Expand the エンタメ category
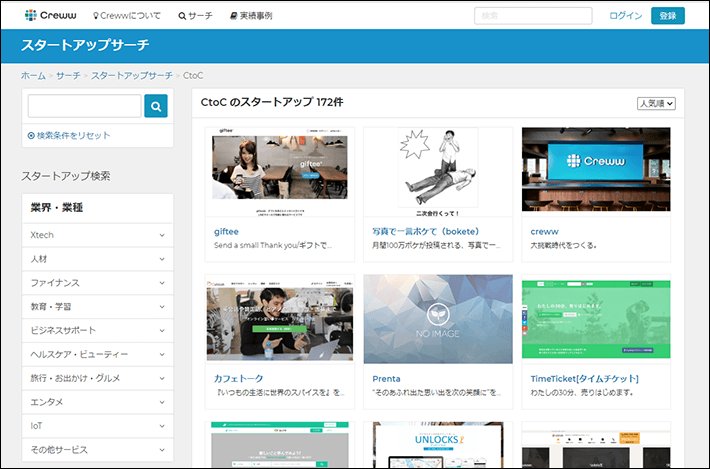The image size is (710, 469). pos(98,402)
